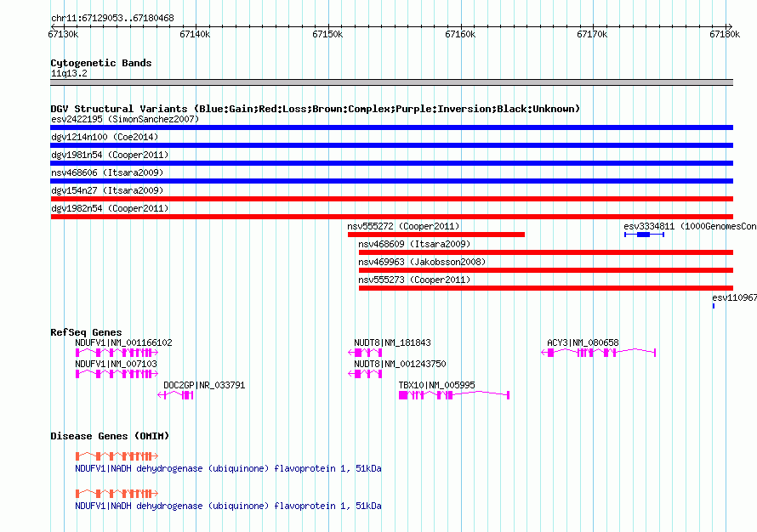The image size is (757, 532).
Task: Click the gray 11q13.2 cytogenetic band bar
Action: (x=391, y=82)
